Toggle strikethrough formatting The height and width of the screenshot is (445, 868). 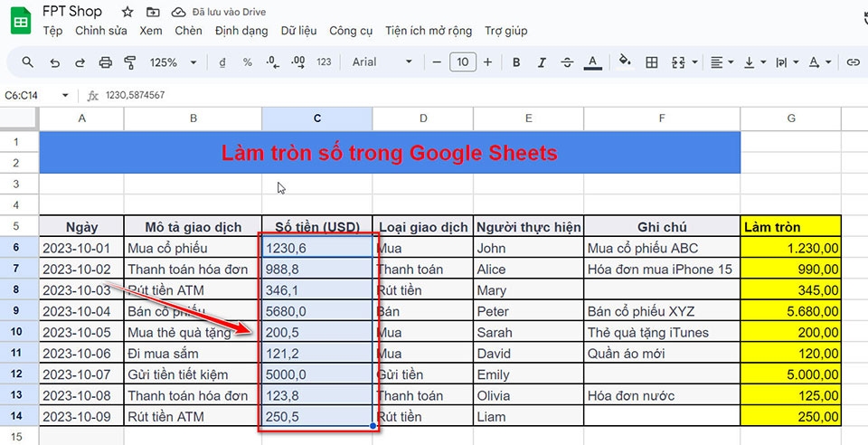click(567, 62)
